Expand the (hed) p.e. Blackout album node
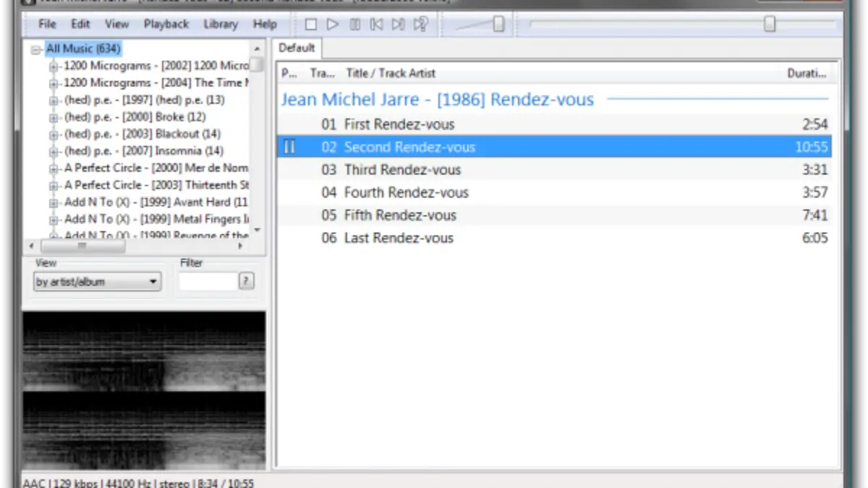This screenshot has width=868, height=488. pyautogui.click(x=54, y=134)
